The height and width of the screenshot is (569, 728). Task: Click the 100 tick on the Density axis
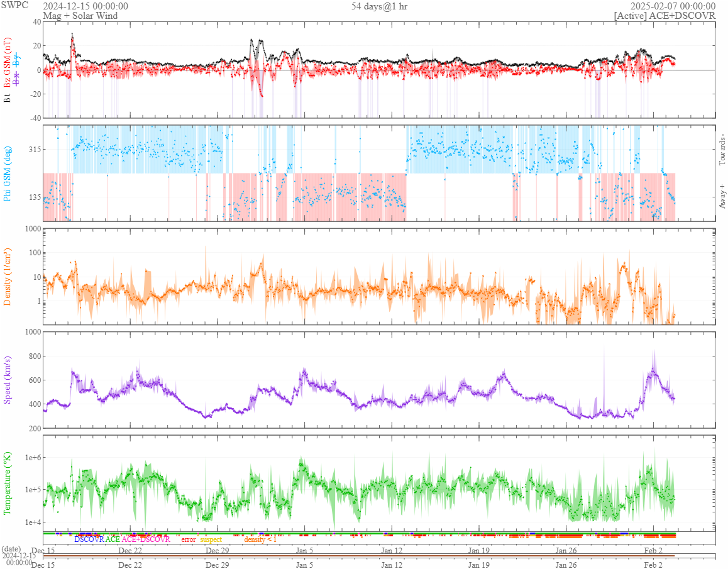click(35, 253)
